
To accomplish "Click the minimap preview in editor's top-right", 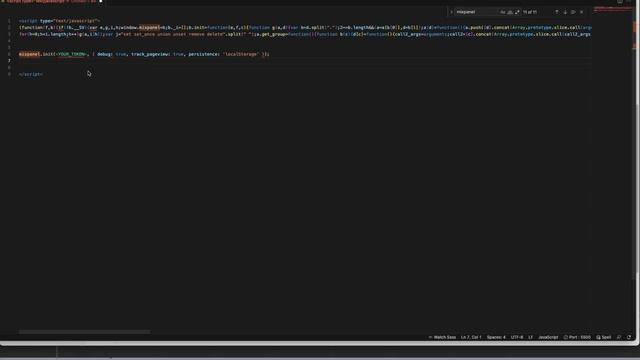I will tap(612, 9).
